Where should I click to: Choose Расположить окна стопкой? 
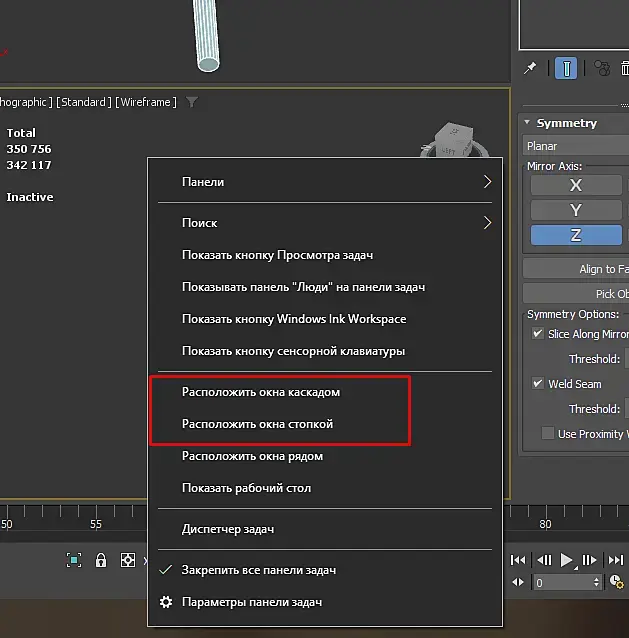click(x=325, y=424)
